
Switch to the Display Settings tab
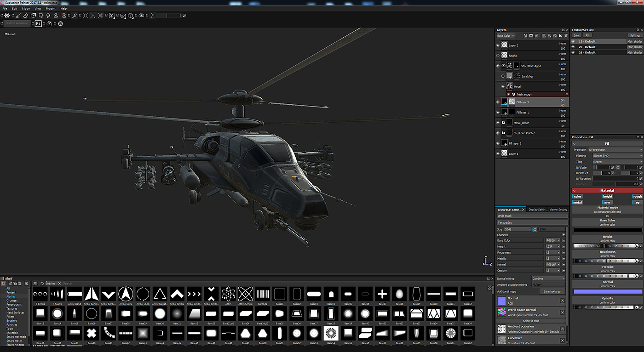point(537,210)
